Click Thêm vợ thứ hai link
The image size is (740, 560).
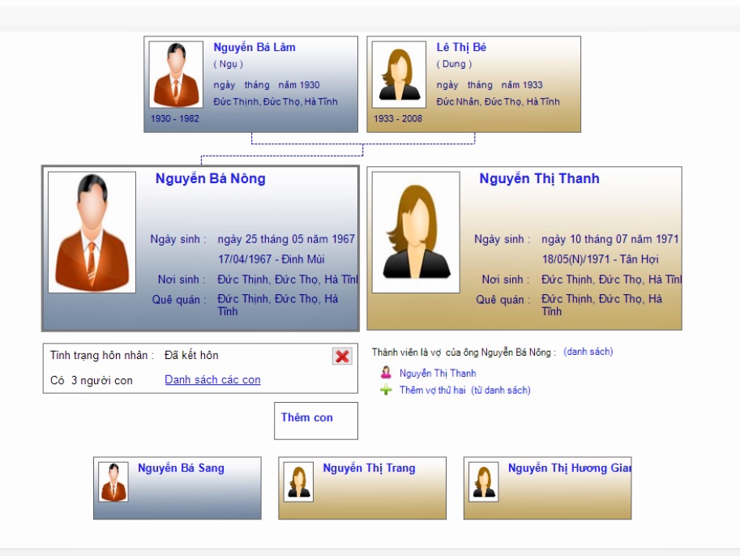tap(432, 390)
